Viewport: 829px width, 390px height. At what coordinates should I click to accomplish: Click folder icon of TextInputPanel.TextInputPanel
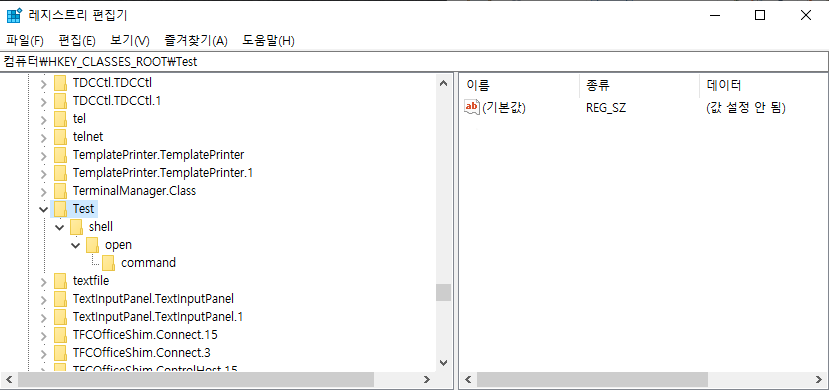click(x=61, y=299)
